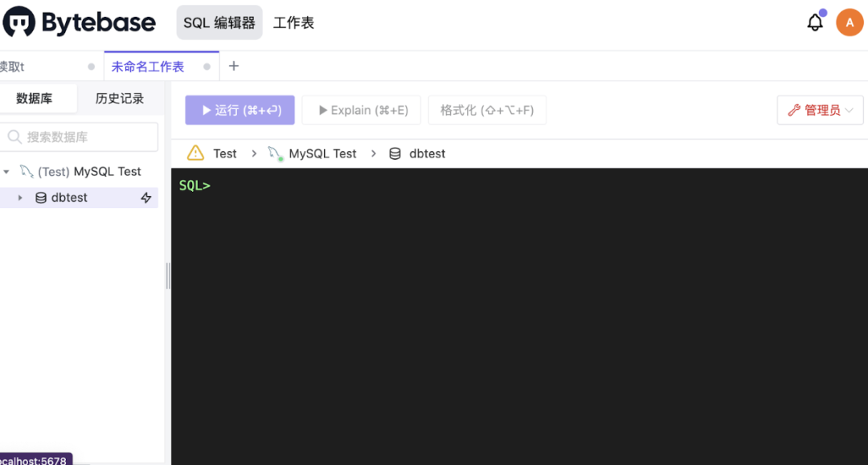
Task: Select (Test) MySQL Test tree row
Action: tap(79, 171)
